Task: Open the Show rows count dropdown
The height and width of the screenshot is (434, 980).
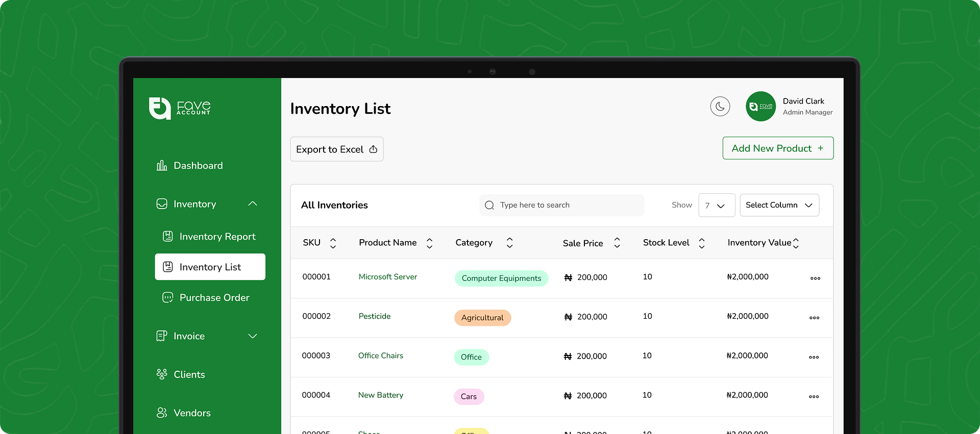Action: click(716, 206)
